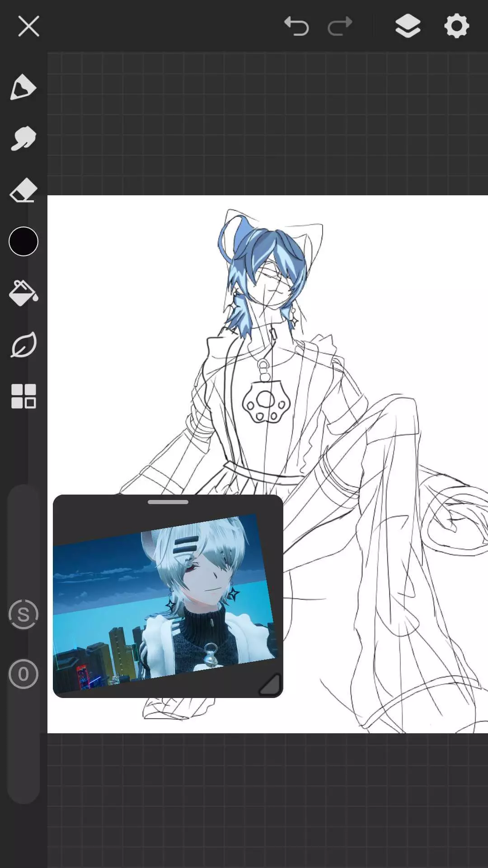
Task: Switch to the eraser tool
Action: 23,190
